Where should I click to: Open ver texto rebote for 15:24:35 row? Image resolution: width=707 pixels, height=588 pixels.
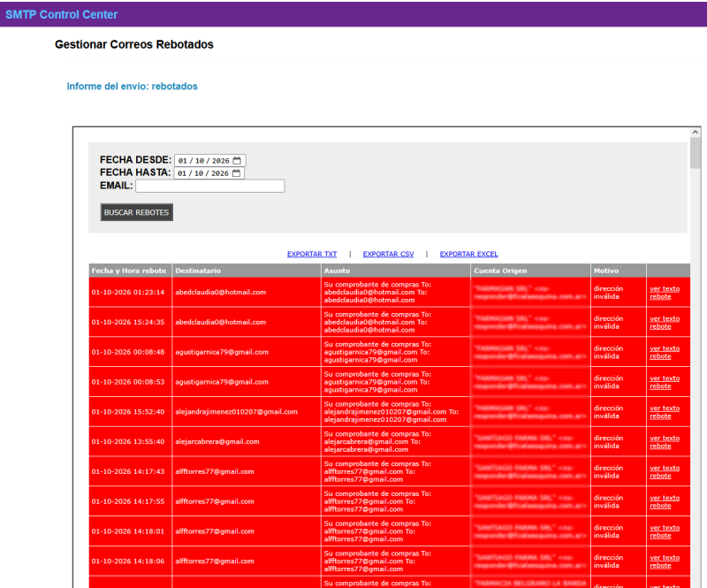[665, 322]
